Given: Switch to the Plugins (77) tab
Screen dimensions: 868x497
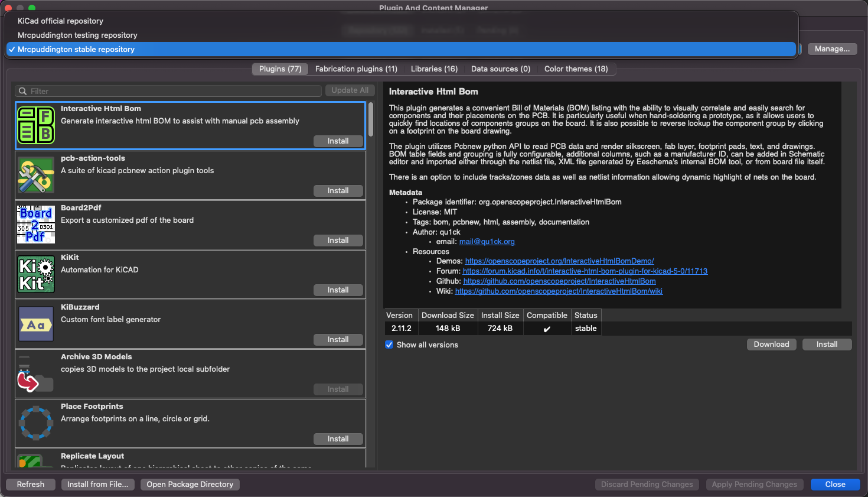Looking at the screenshot, I should pos(280,69).
